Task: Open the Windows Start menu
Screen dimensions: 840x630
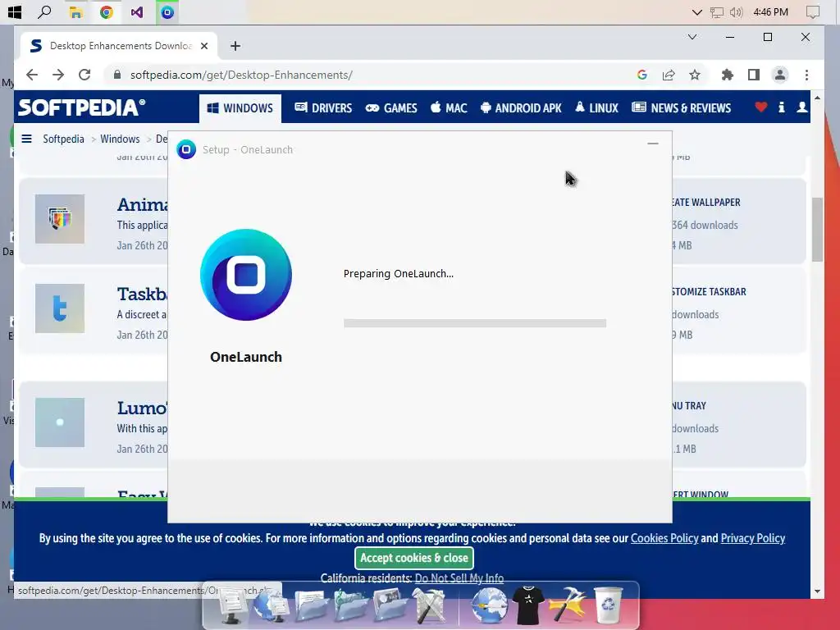Action: (15, 11)
